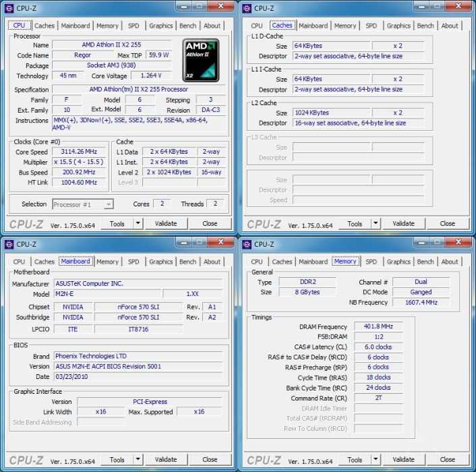This screenshot has height=472, width=476.
Task: Click Validate button in Memory window
Action: pos(404,460)
